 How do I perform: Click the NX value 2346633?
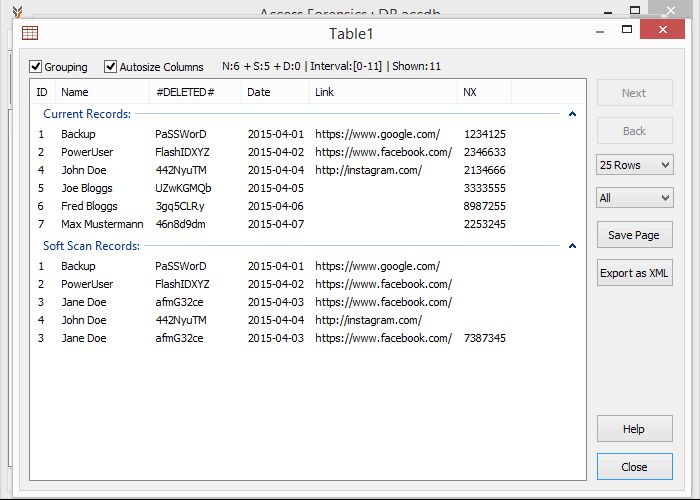pos(485,152)
